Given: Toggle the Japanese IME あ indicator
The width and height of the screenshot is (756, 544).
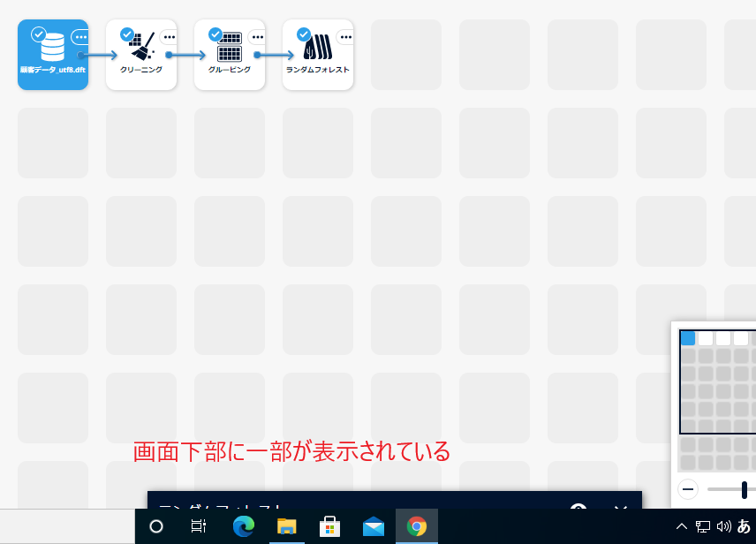Looking at the screenshot, I should (x=744, y=526).
